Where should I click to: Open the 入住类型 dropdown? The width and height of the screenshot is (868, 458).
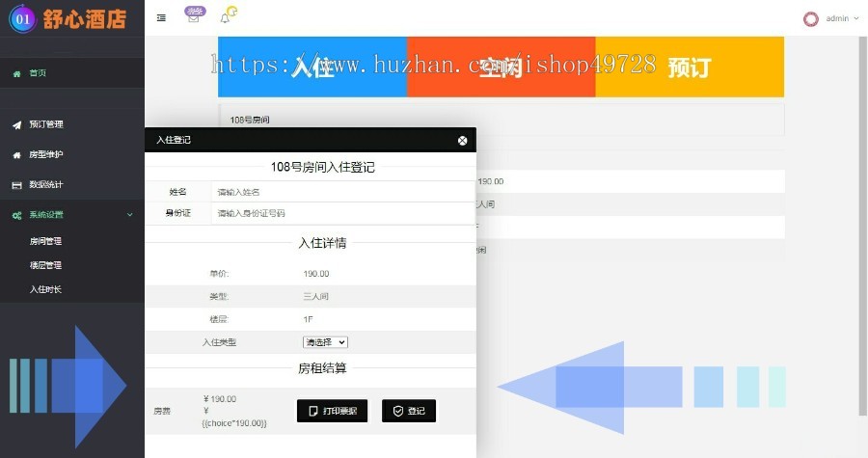point(325,342)
